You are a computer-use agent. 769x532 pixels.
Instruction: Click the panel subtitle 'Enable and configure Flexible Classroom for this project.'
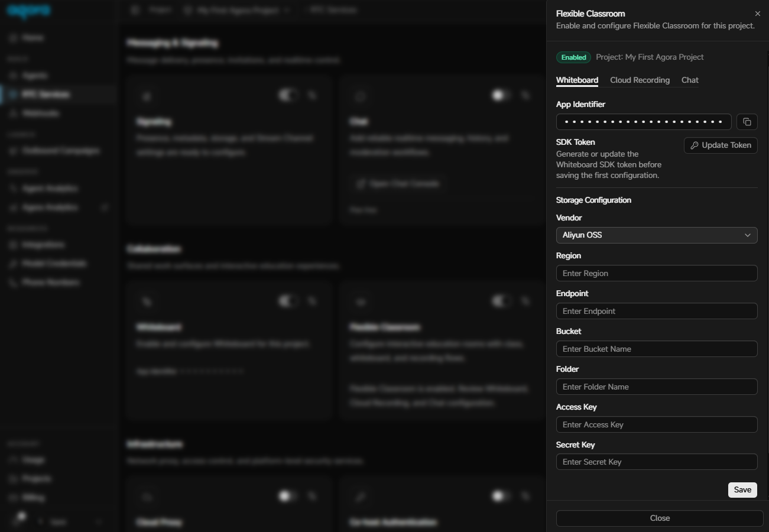point(655,26)
